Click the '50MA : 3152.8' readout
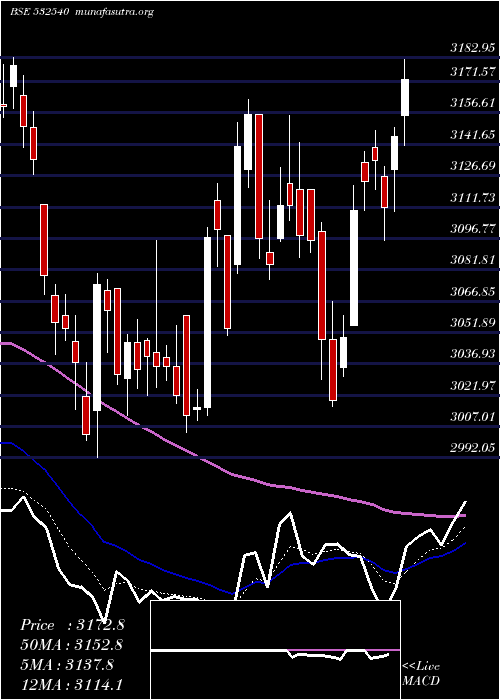500x700 pixels. [x=71, y=645]
